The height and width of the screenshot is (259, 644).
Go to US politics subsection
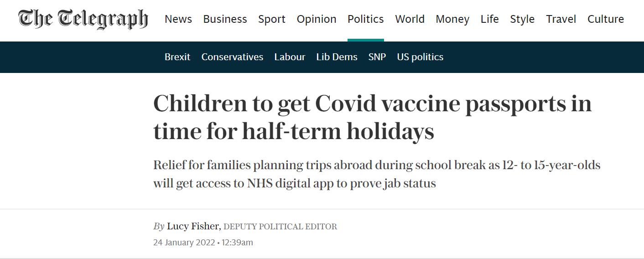point(420,57)
